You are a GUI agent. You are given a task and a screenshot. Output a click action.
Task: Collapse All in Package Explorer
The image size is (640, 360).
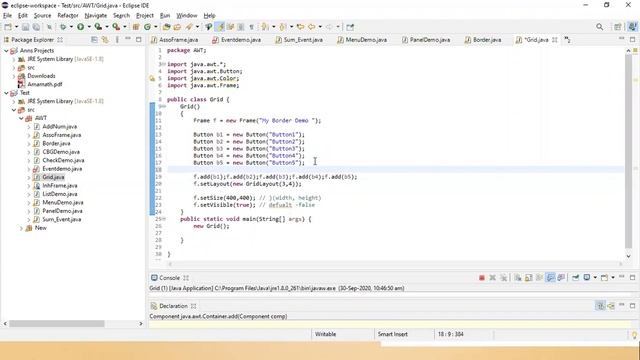[94, 40]
